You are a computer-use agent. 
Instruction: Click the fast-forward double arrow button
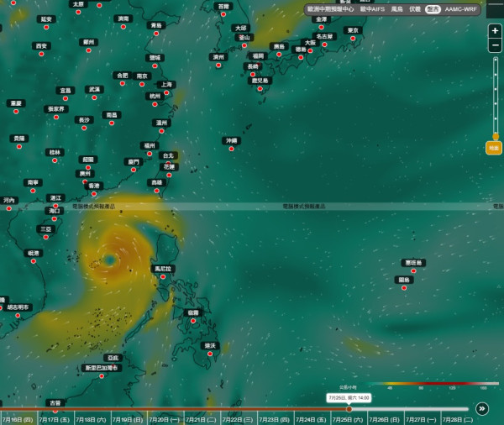coord(482,408)
